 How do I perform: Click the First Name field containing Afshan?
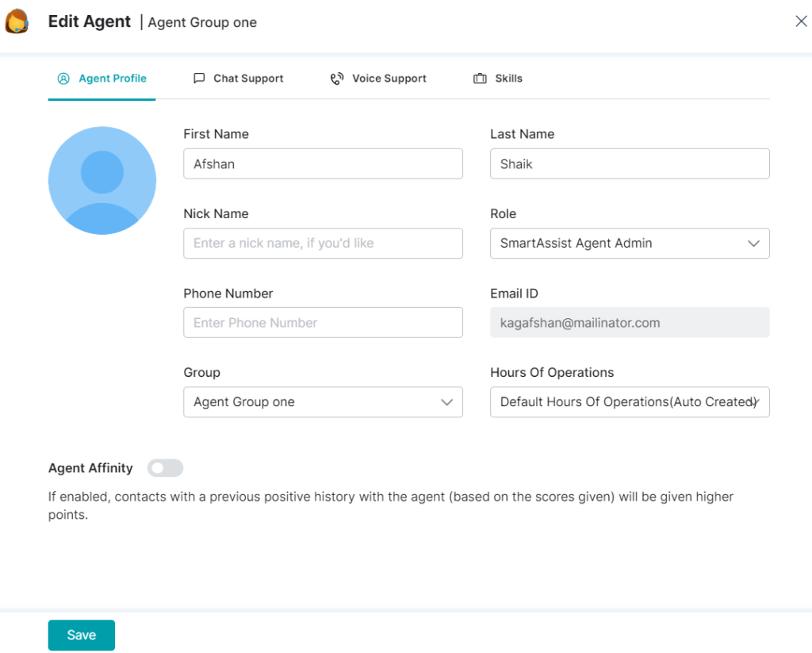click(323, 163)
